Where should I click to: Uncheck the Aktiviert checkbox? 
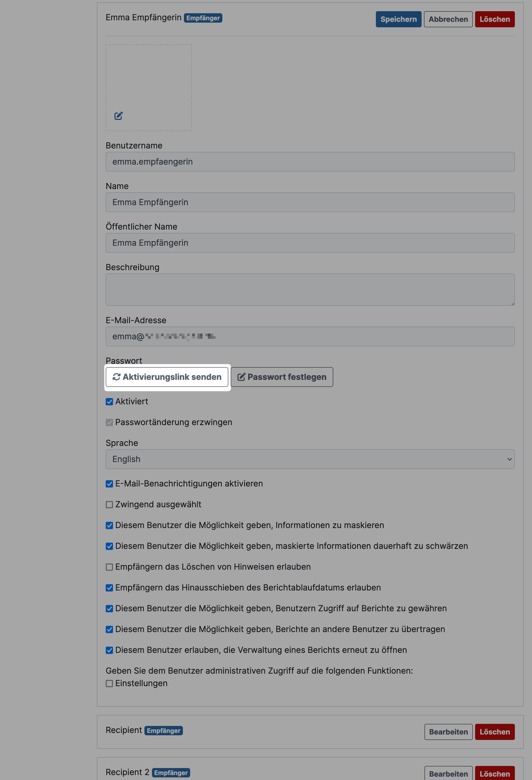[109, 402]
